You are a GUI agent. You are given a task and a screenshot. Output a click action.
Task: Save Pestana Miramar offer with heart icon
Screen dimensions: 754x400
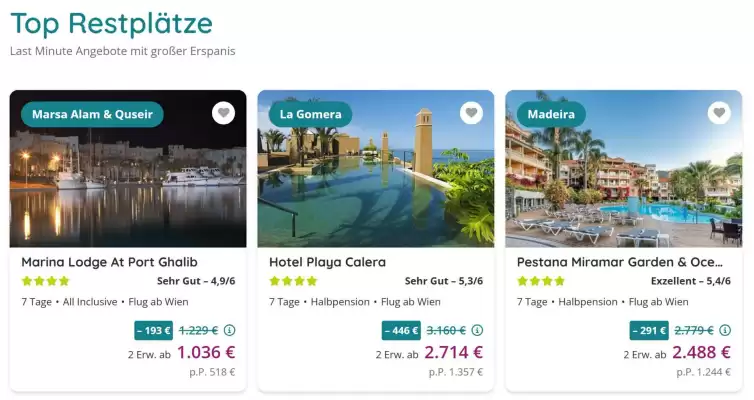coord(719,113)
